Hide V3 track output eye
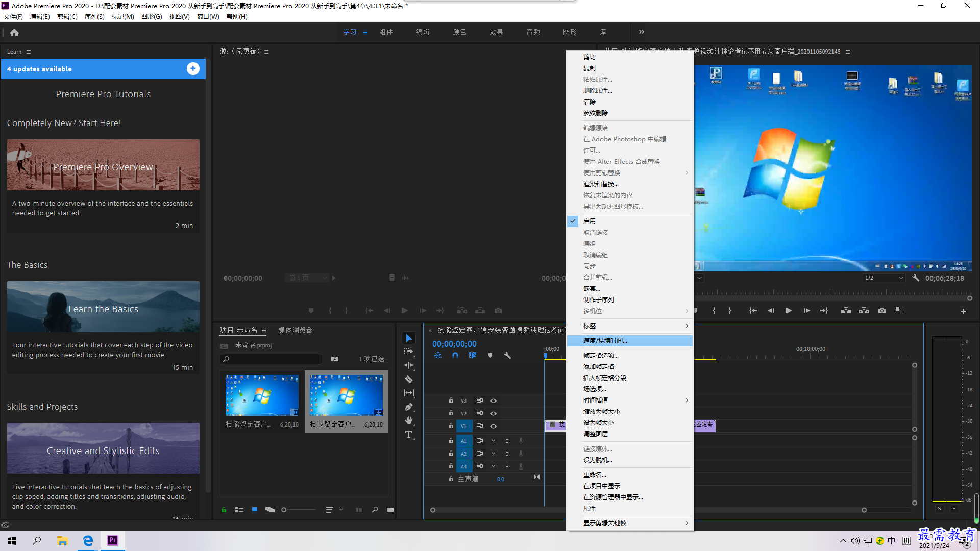 tap(493, 400)
